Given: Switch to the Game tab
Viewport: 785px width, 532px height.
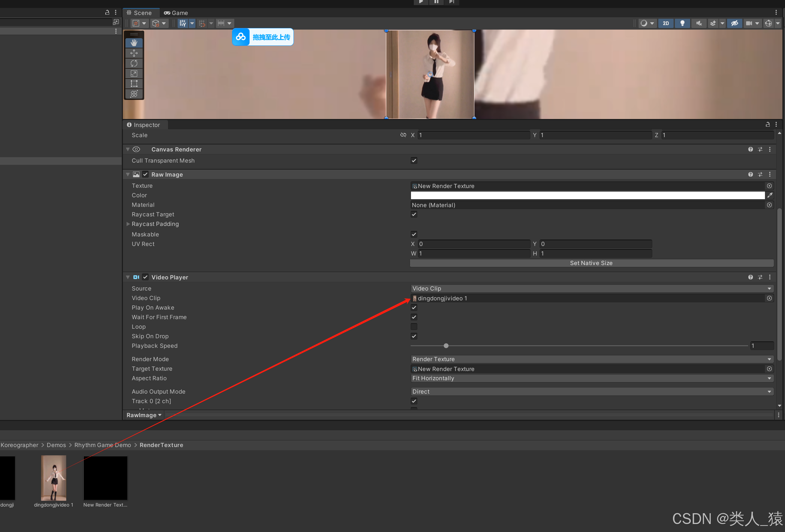Looking at the screenshot, I should tap(176, 13).
